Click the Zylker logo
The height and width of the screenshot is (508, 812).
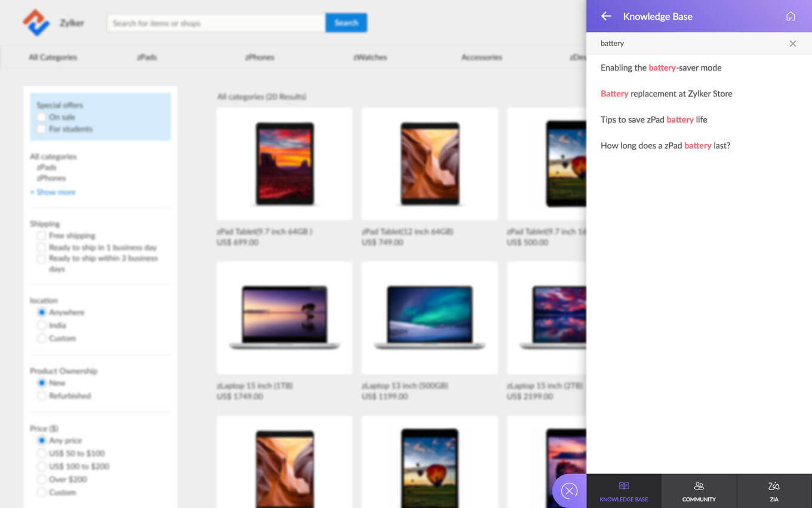tap(36, 23)
